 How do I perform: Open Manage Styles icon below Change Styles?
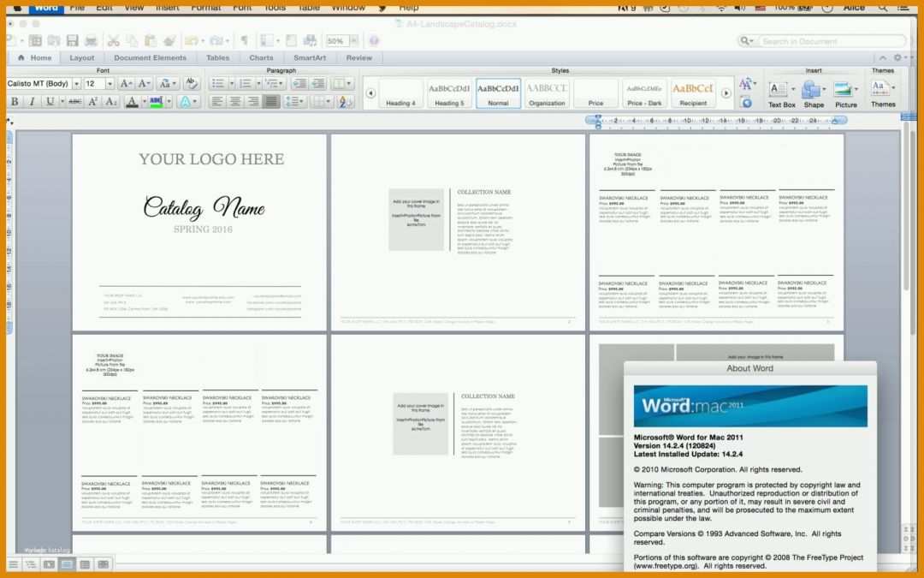point(746,103)
